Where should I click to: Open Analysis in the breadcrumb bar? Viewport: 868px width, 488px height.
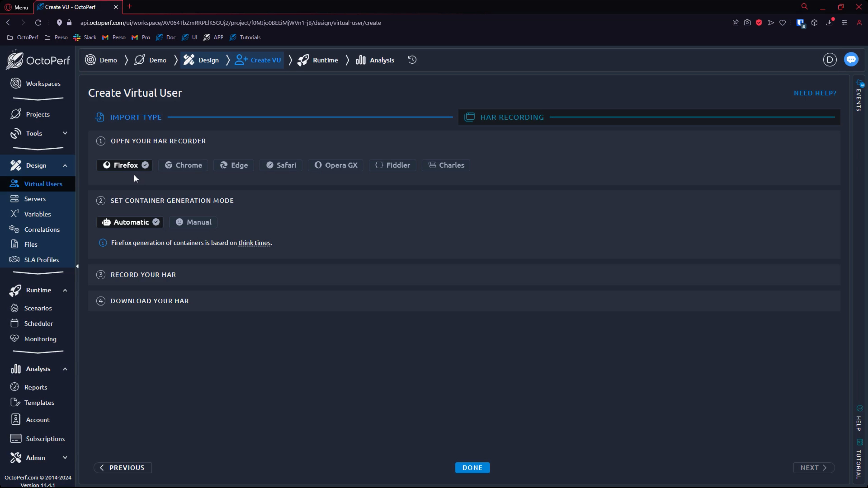(x=375, y=60)
